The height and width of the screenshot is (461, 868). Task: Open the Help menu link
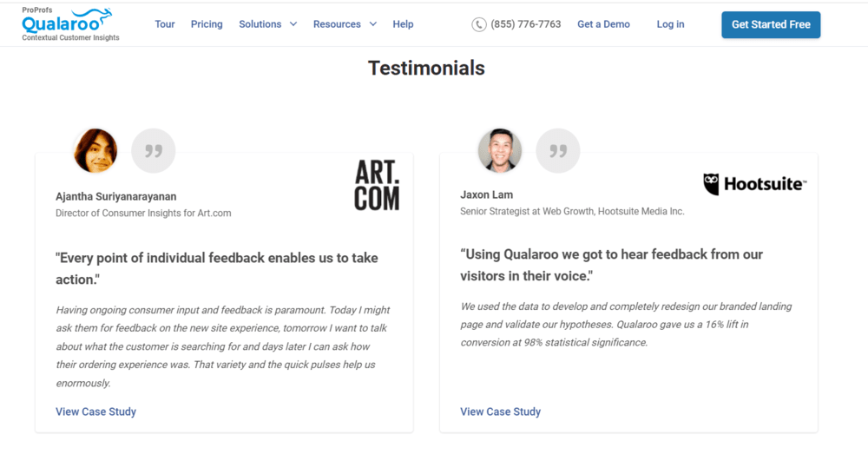tap(403, 24)
